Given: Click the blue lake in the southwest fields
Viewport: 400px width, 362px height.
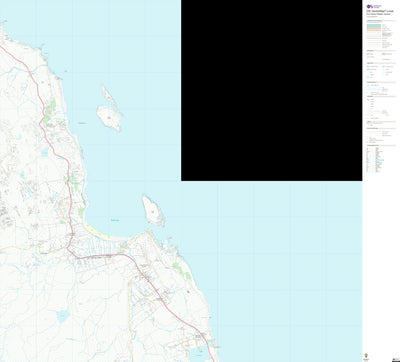Looking at the screenshot, I should [x=63, y=316].
